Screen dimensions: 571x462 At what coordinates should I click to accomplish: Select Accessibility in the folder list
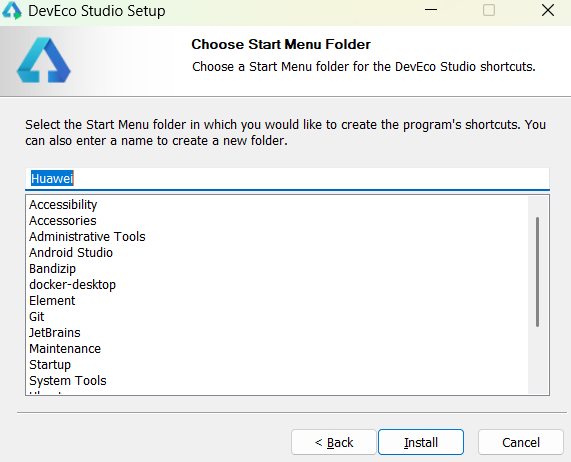coord(63,205)
